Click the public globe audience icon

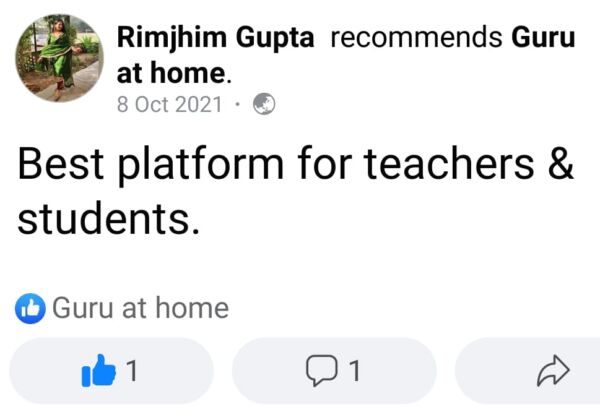[x=265, y=103]
